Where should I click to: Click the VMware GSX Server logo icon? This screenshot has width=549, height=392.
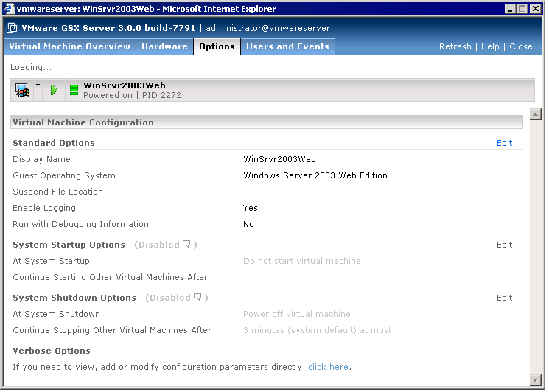12,28
